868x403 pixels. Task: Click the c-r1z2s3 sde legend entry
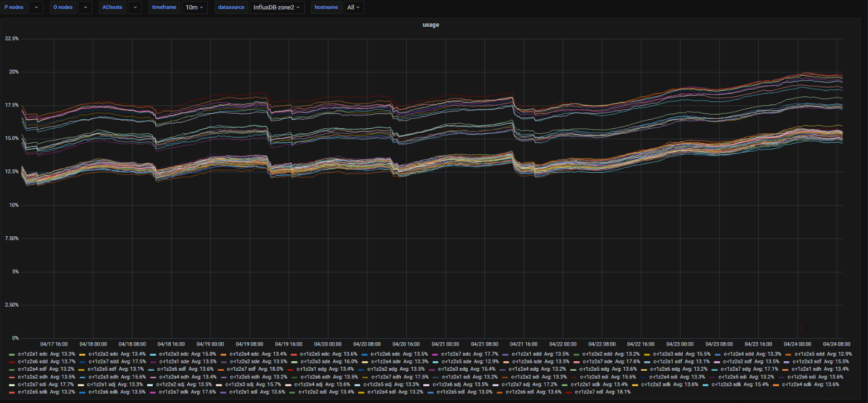tap(315, 361)
